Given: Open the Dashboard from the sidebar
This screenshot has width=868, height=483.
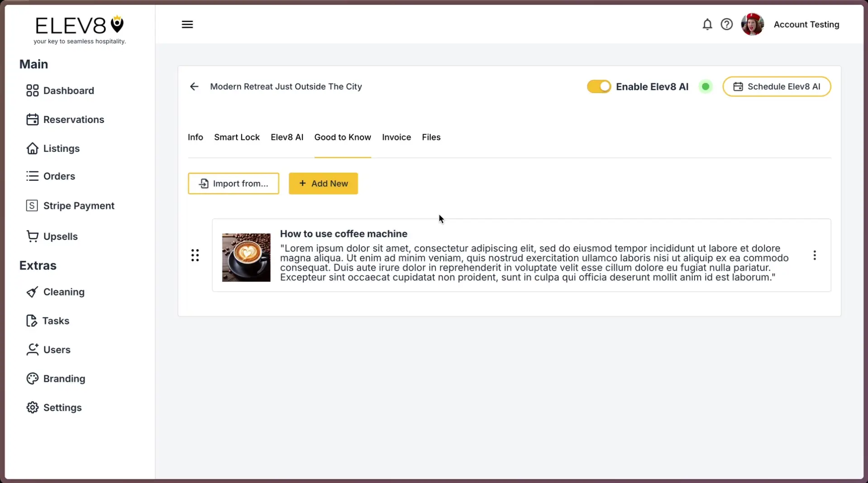Looking at the screenshot, I should [32, 90].
